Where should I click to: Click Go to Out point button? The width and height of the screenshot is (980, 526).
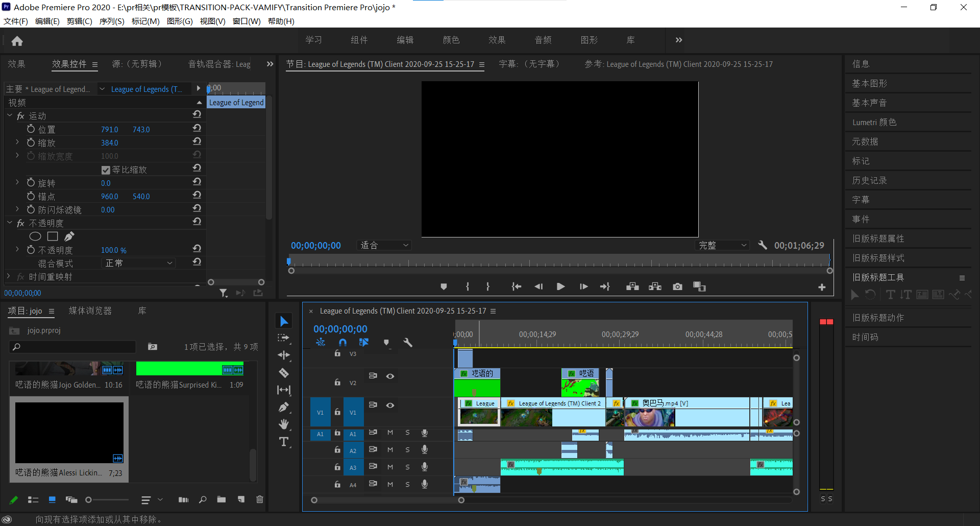point(605,286)
